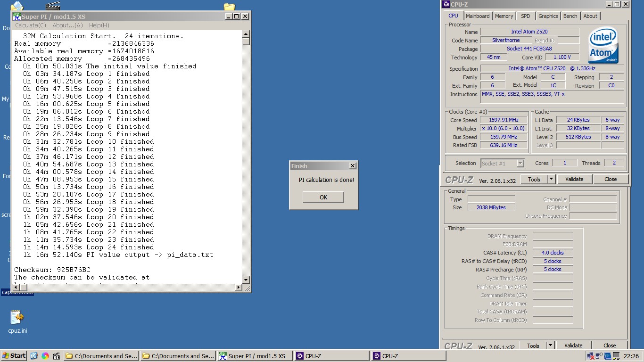Switch to second C:\Documents taskbar folder

pyautogui.click(x=178, y=356)
